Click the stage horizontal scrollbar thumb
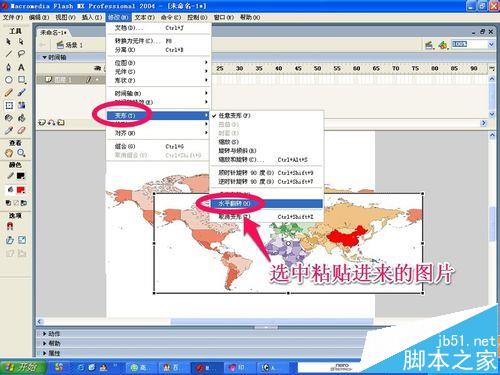500x375 pixels. [x=272, y=321]
